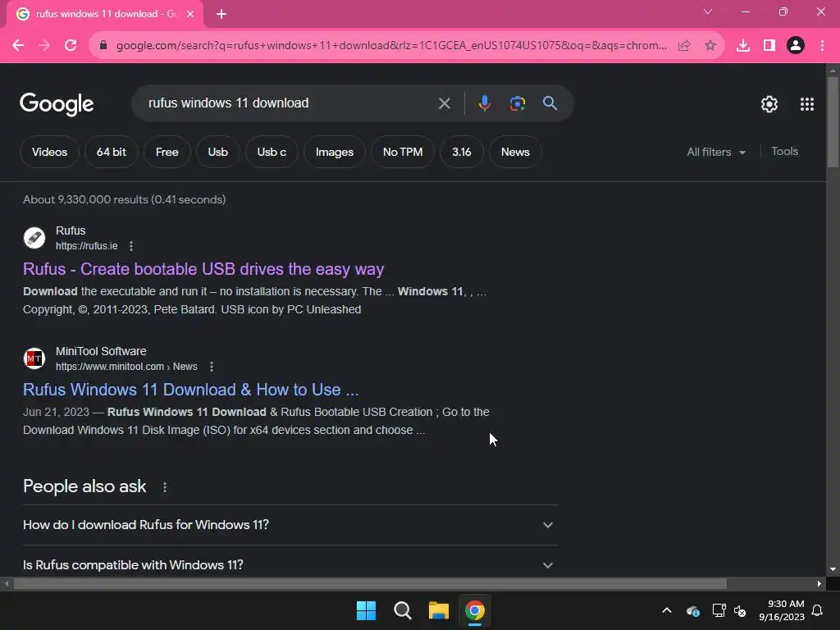The image size is (840, 630).
Task: Go to Google home via the logo
Action: tap(57, 104)
